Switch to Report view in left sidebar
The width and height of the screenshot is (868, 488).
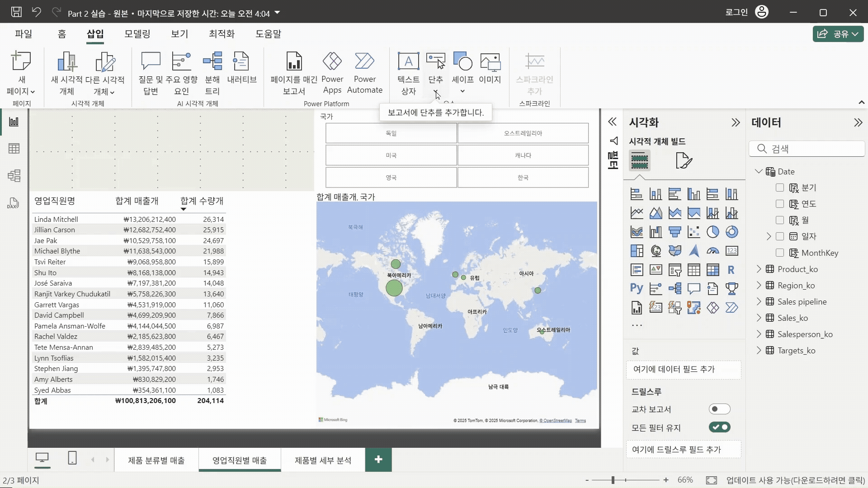coord(14,122)
